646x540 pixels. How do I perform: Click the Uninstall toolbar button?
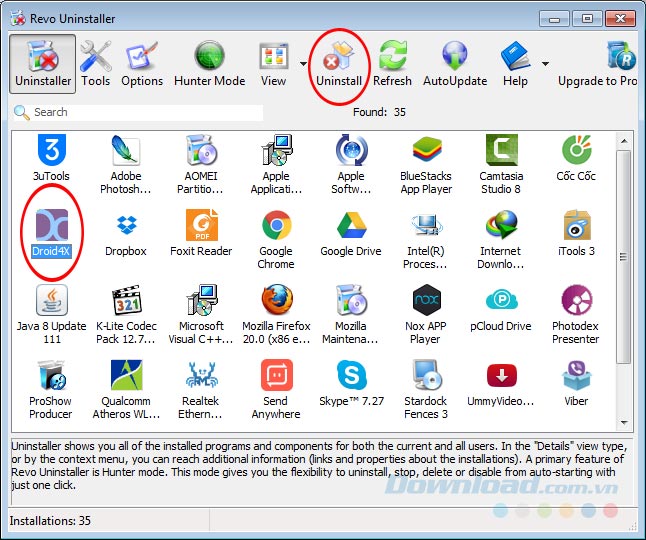coord(339,63)
